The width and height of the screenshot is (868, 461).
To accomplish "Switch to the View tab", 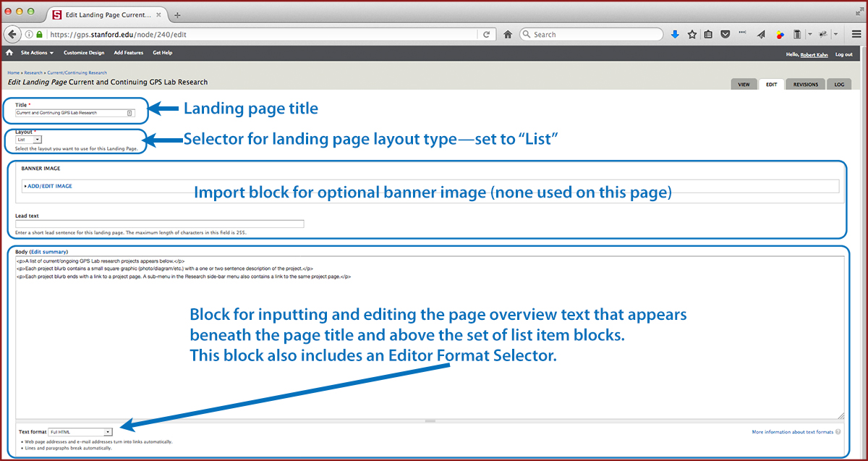I will click(x=744, y=84).
